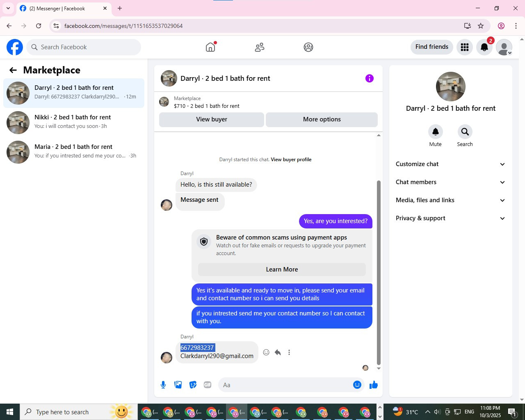
Task: Click the chat conversation scrollbar
Action: click(x=379, y=272)
